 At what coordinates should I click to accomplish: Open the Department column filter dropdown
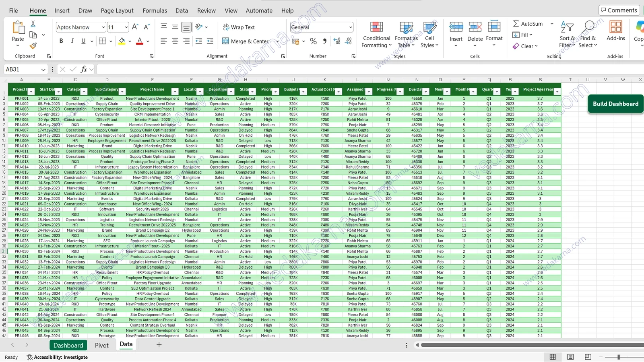tap(231, 91)
